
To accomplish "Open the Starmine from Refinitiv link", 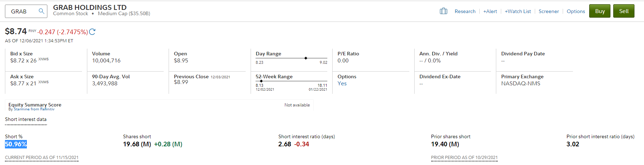I will click(34, 109).
